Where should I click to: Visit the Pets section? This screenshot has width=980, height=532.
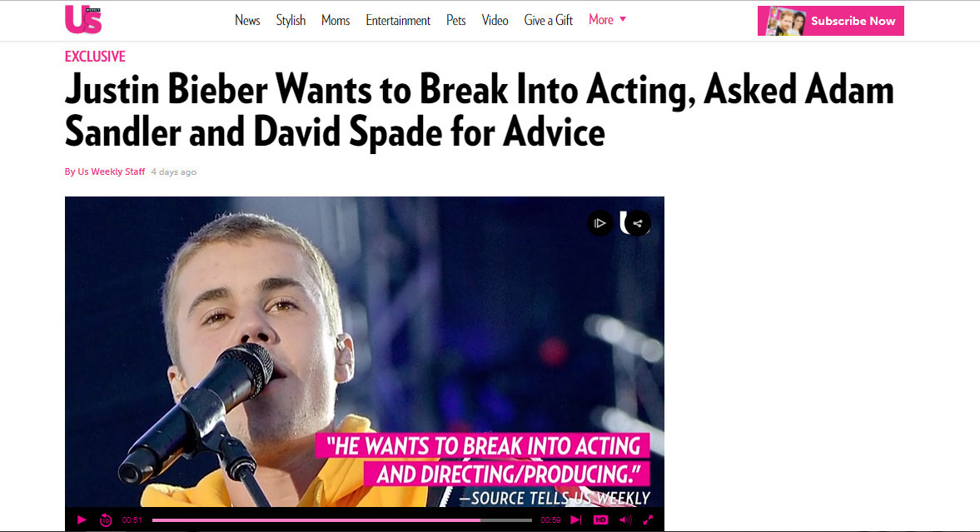point(455,20)
